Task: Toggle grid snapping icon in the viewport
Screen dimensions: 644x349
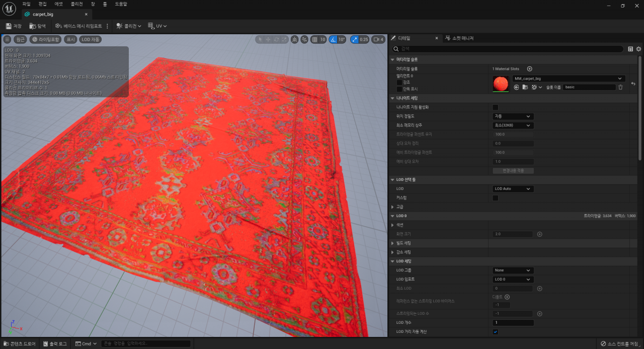Action: [x=314, y=39]
